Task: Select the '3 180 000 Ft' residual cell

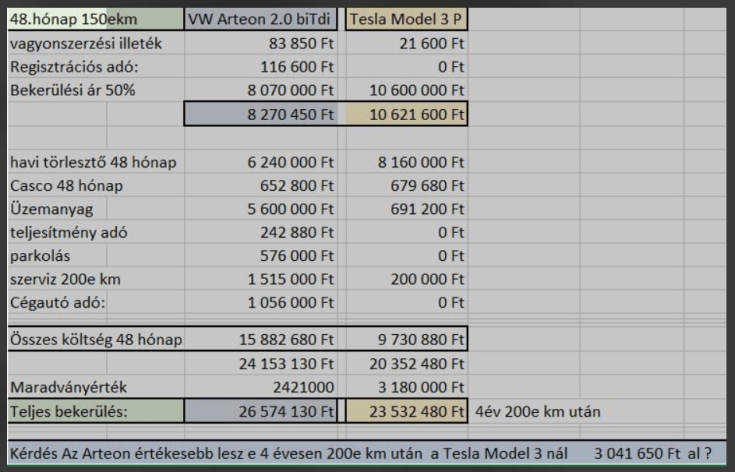Action: (x=407, y=388)
